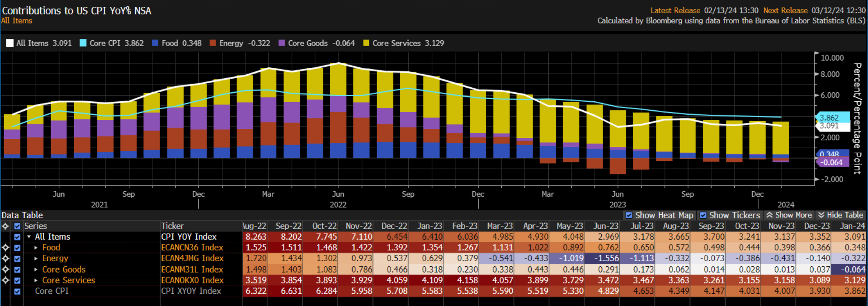Image resolution: width=868 pixels, height=306 pixels.
Task: Click the Hide Table double-chevron icon
Action: click(x=821, y=215)
